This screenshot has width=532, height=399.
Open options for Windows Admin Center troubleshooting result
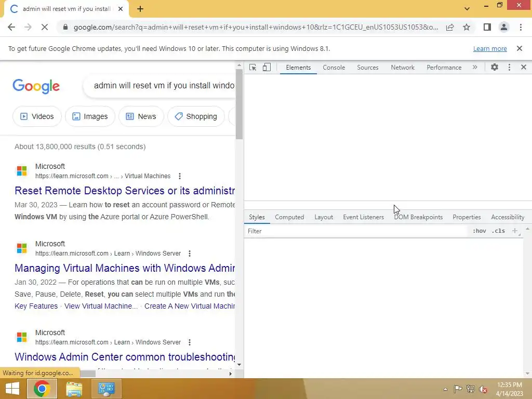[190, 342]
